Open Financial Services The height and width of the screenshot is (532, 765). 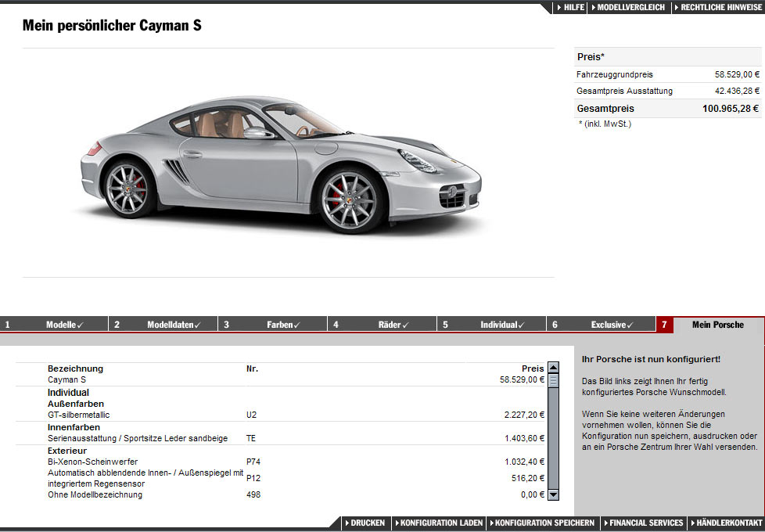pyautogui.click(x=644, y=523)
